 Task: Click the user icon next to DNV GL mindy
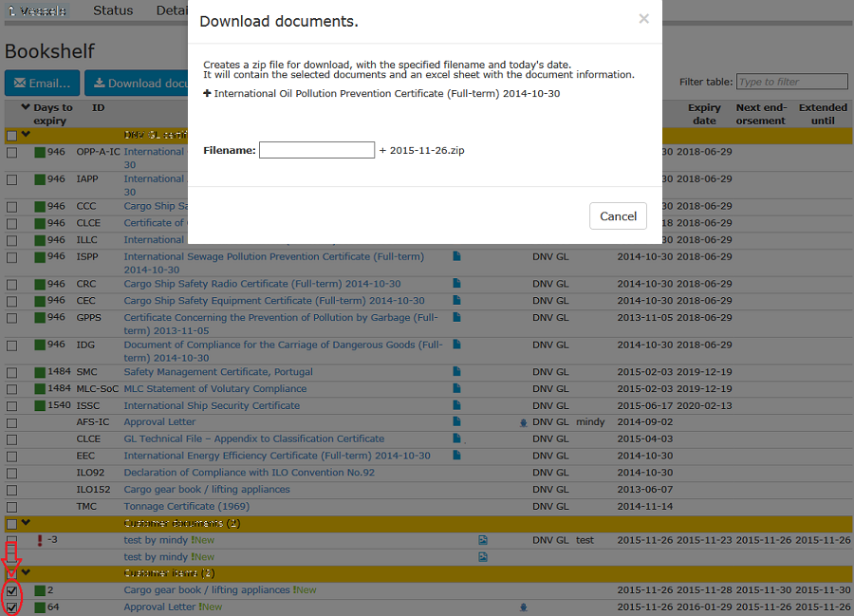pos(523,422)
